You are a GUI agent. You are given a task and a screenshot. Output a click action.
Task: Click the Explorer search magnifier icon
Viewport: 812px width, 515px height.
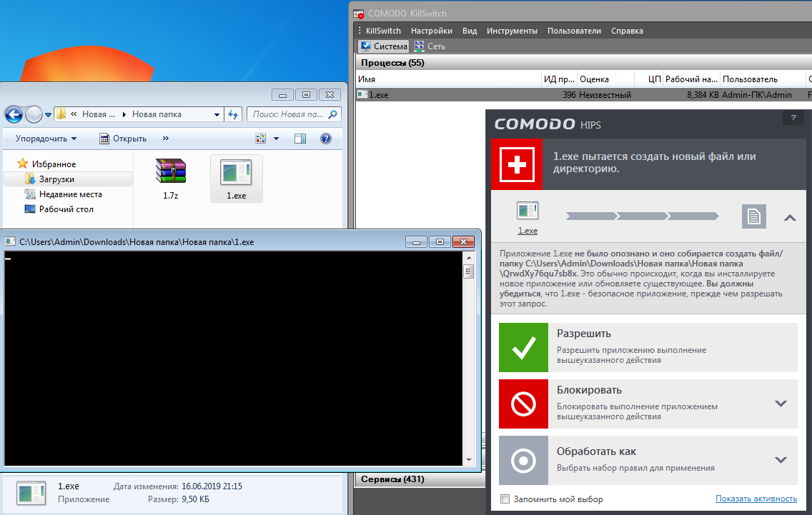[x=332, y=114]
